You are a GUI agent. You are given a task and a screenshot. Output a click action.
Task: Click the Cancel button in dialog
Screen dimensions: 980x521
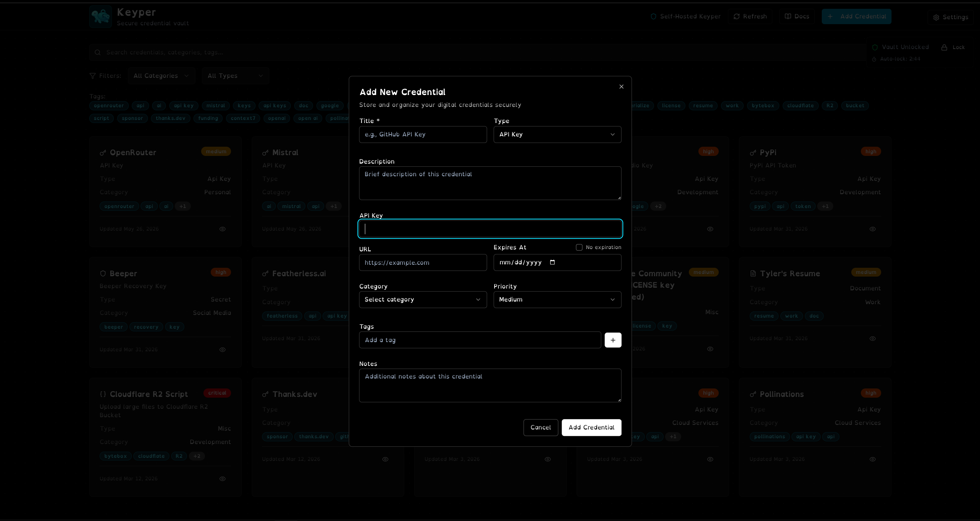[541, 428]
